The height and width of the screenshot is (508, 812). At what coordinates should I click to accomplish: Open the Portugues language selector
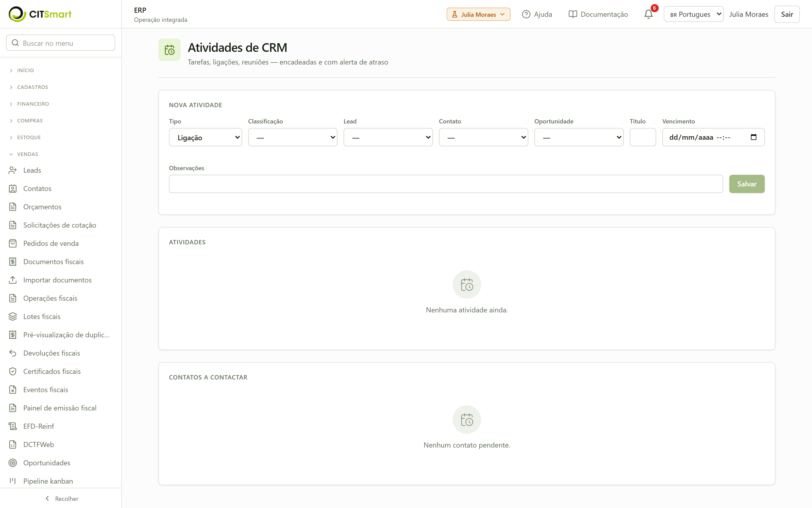tap(693, 14)
